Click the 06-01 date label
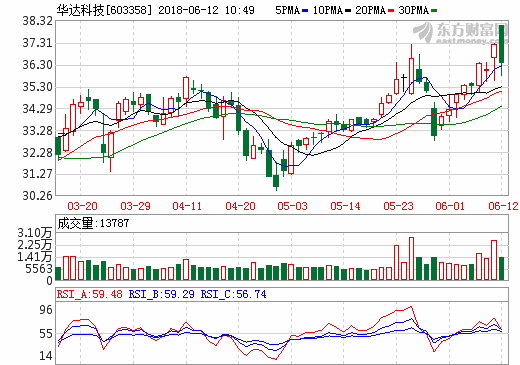Viewport: 520px width, 365px height. 450,206
